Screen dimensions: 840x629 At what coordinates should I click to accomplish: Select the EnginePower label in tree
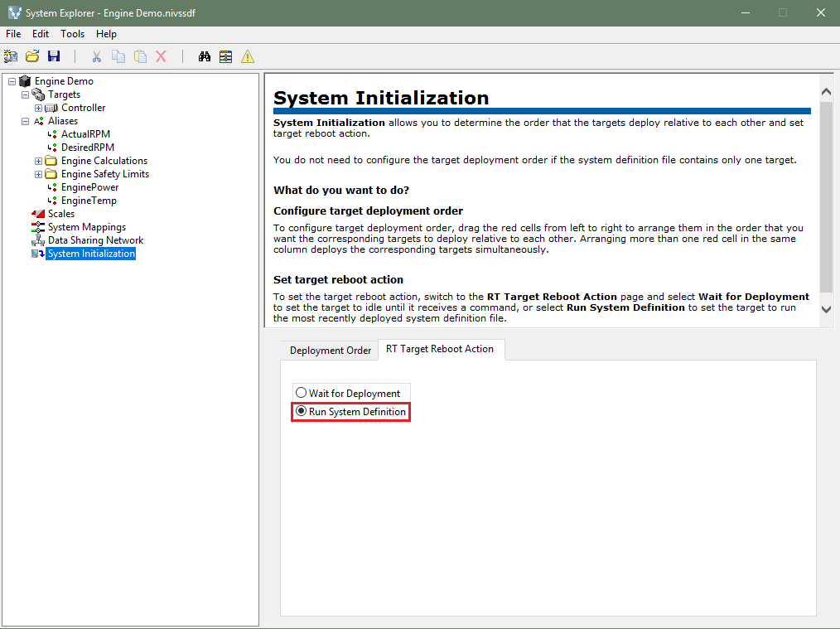pyautogui.click(x=90, y=187)
